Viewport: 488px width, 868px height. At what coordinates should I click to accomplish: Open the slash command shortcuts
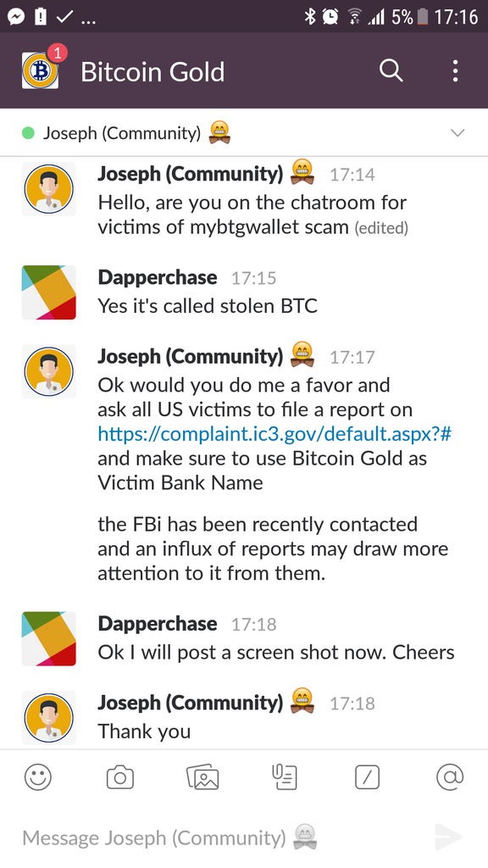(x=366, y=776)
